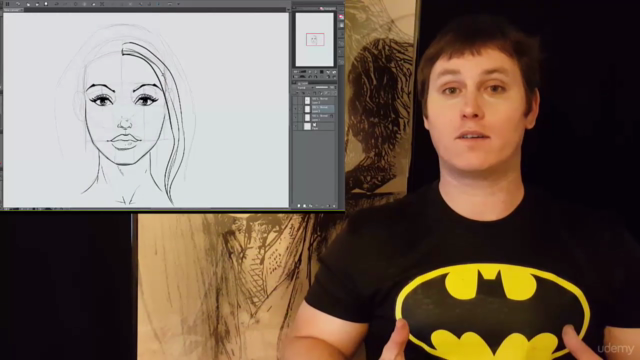Open the canvas tab list dropdown arrow
This screenshot has width=640, height=360.
pyautogui.click(x=288, y=9)
